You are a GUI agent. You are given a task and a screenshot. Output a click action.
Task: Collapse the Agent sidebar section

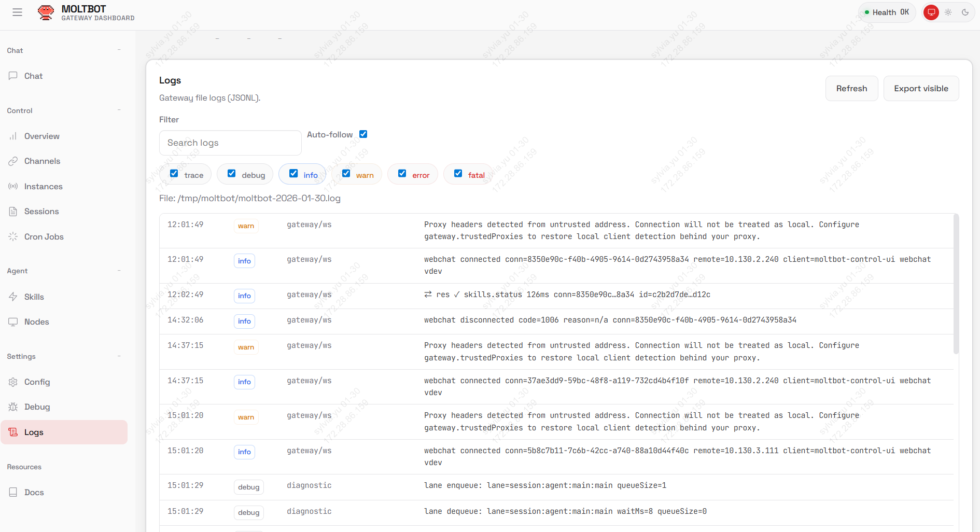pyautogui.click(x=119, y=271)
